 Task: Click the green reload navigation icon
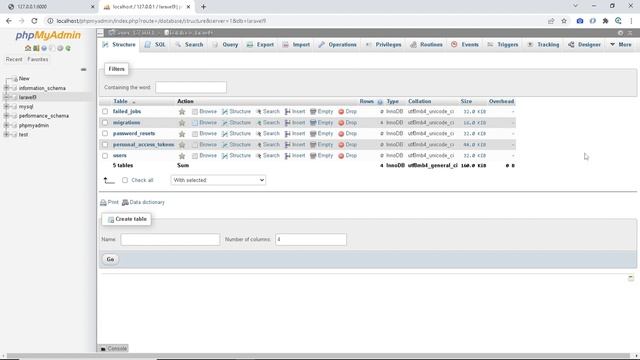click(68, 48)
